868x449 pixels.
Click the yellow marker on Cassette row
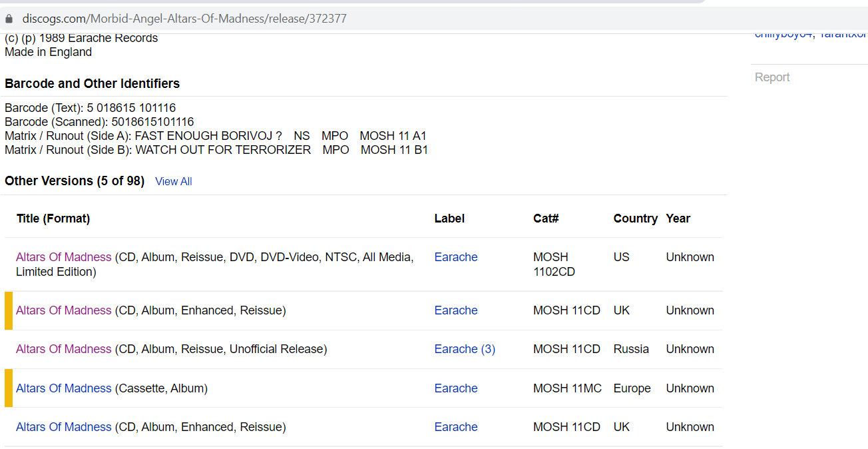[9, 388]
